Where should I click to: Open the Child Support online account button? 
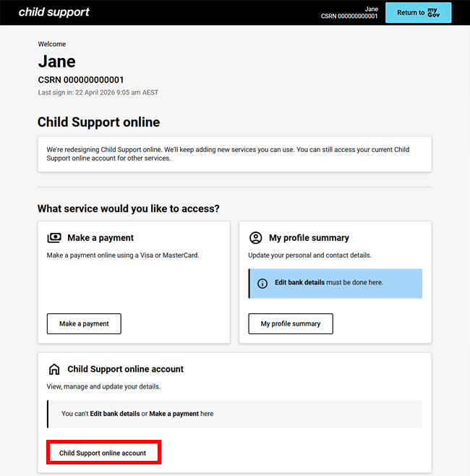[103, 453]
